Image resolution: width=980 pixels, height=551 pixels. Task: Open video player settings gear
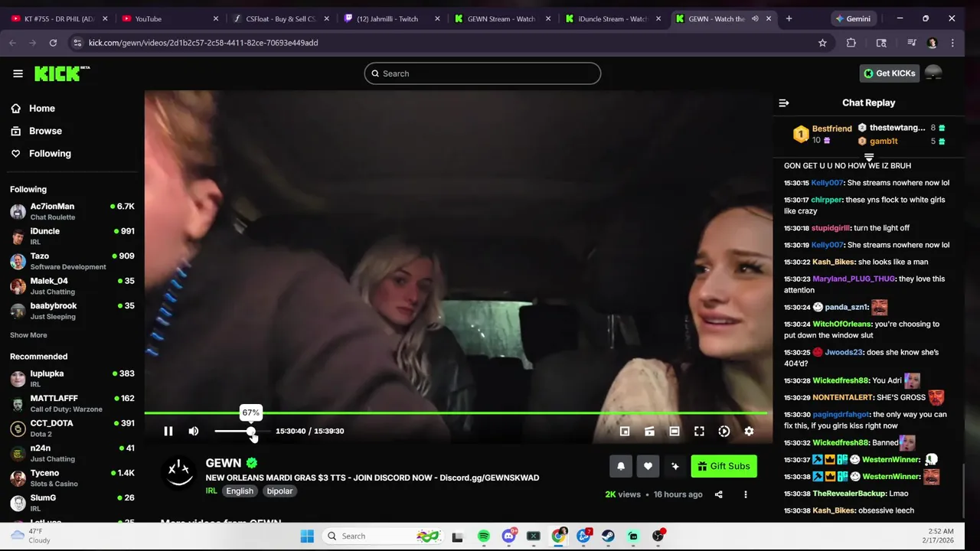point(749,431)
